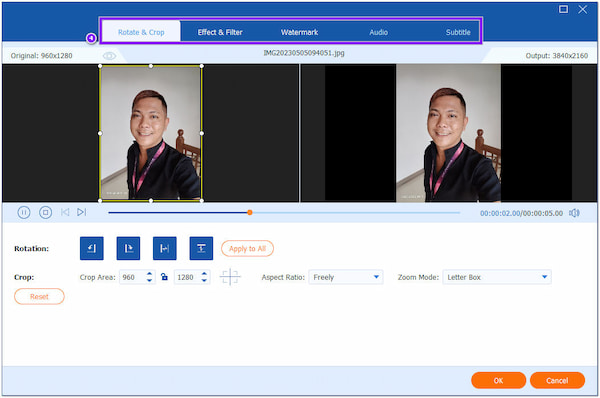Click the orange playback progress handle
The height and width of the screenshot is (398, 600).
click(249, 212)
